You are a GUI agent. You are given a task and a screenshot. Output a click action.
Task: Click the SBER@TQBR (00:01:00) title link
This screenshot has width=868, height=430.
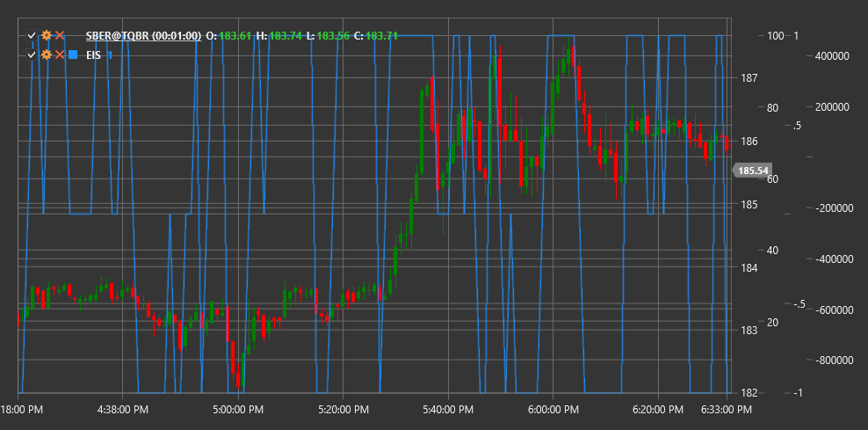143,35
